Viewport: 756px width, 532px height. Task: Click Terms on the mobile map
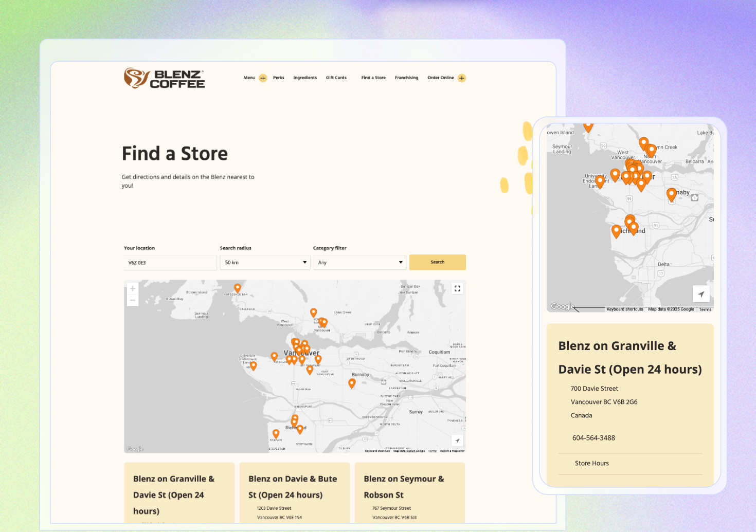coord(705,309)
